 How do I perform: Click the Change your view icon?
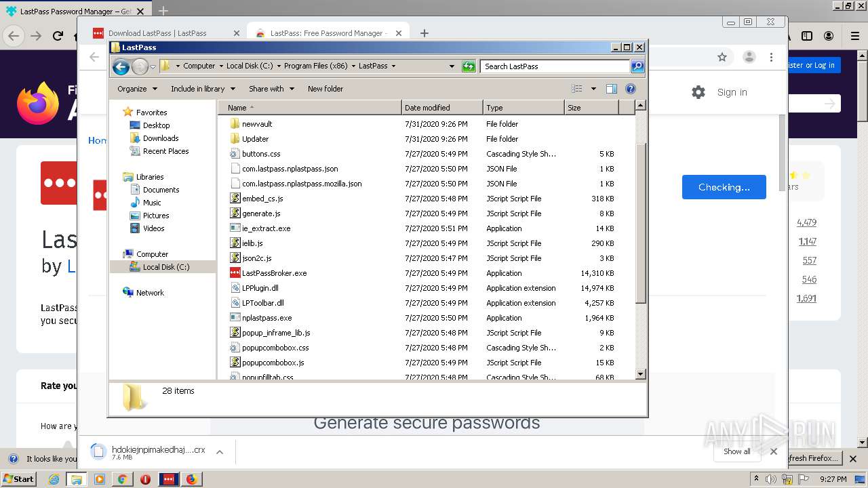point(577,89)
